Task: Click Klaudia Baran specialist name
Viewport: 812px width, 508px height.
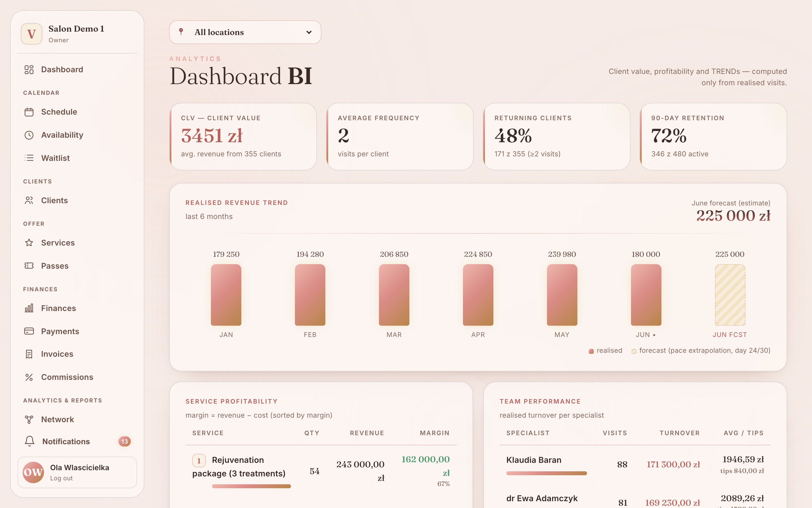Action: coord(534,460)
